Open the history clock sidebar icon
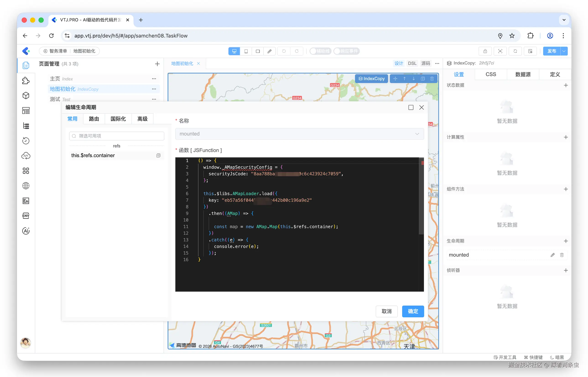 click(x=26, y=141)
